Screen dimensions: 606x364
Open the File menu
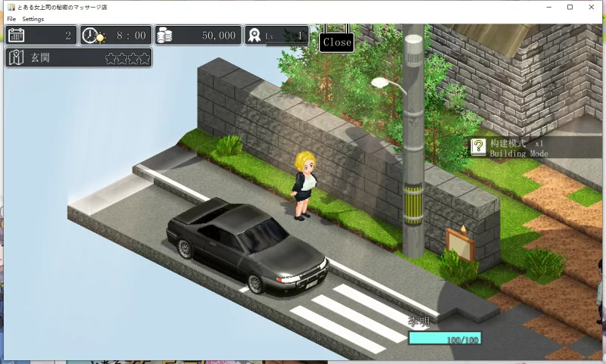coord(11,19)
